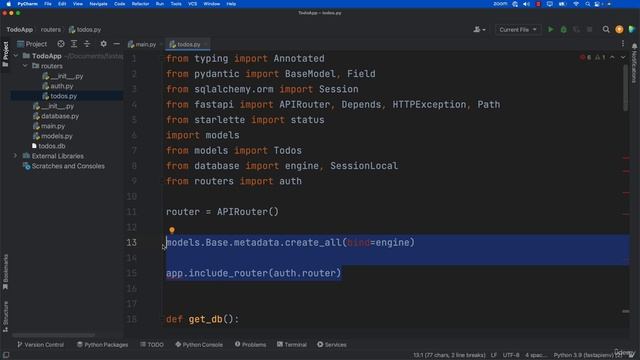Select opened file target icon in Project panel
Image resolution: width=640 pixels, height=360 pixels.
click(61, 44)
